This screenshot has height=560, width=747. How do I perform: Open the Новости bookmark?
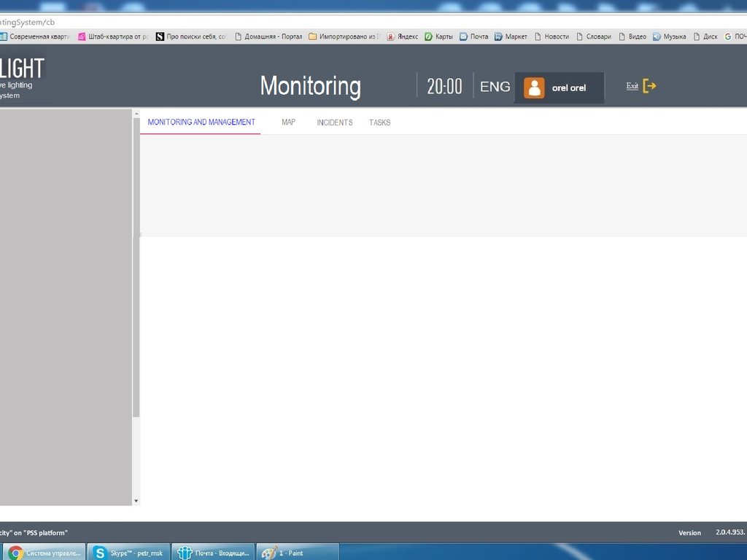point(551,36)
